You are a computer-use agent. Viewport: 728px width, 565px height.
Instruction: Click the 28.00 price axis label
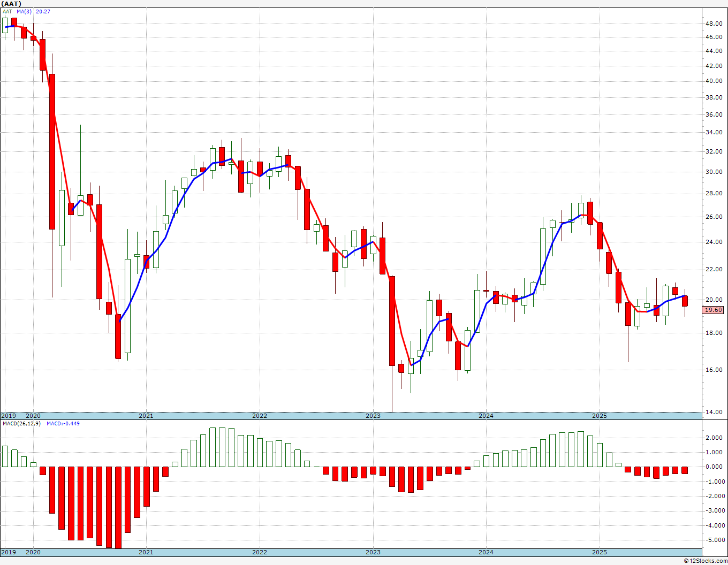714,193
